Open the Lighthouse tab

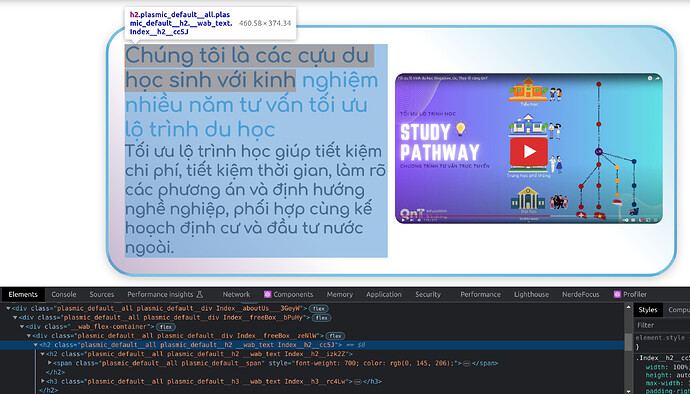point(531,295)
